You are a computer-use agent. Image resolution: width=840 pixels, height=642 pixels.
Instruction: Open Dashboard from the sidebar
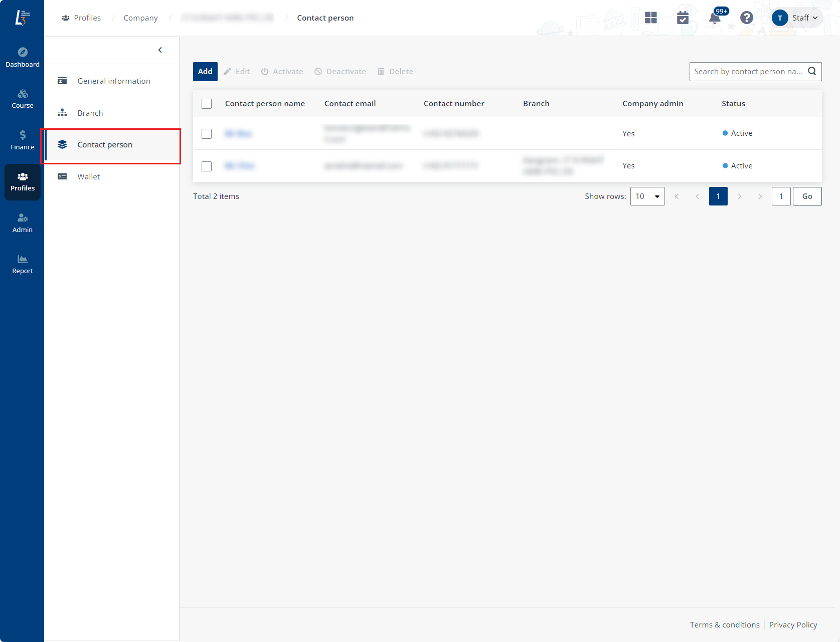click(23, 58)
